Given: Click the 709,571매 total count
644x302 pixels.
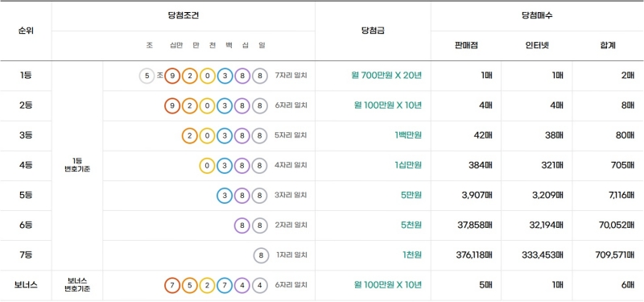Looking at the screenshot, I should 615,254.
